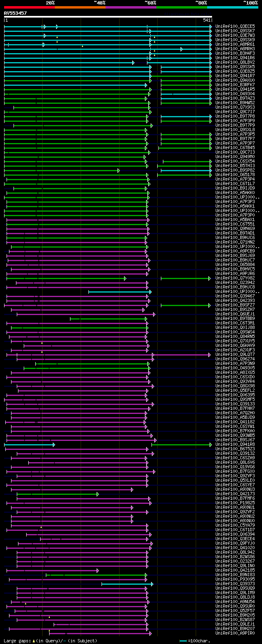Click the end position label 541
The width and height of the screenshot is (262, 644).
[207, 20]
